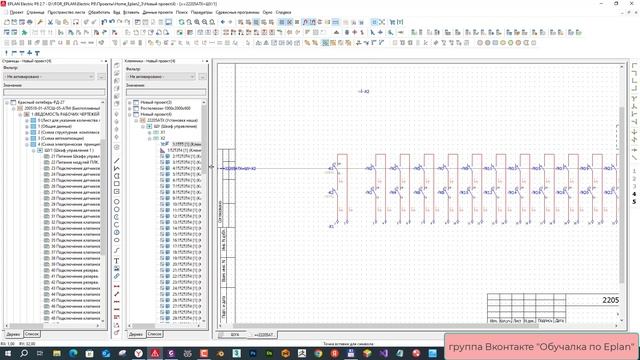Select the Line drawing tool
The width and height of the screenshot is (640, 360).
117,160
